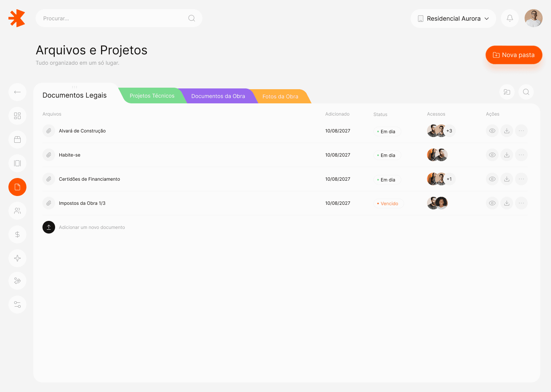Click the notification bell icon
The image size is (551, 392).
click(x=510, y=18)
